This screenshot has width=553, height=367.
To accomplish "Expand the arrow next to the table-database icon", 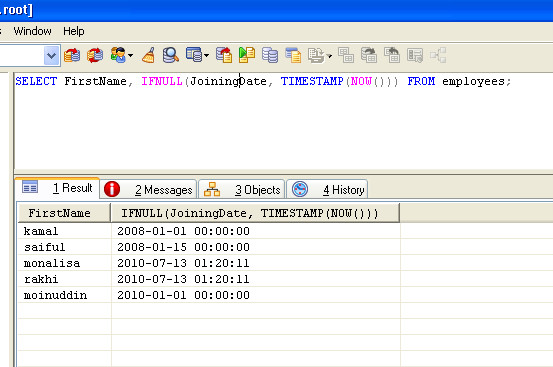I will (x=207, y=56).
